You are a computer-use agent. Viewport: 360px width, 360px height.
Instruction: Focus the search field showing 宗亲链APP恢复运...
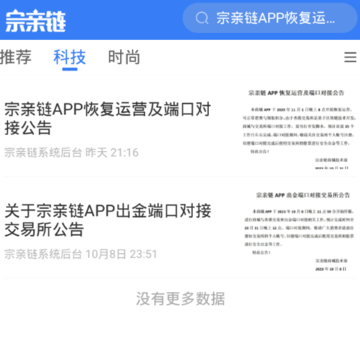(x=270, y=18)
